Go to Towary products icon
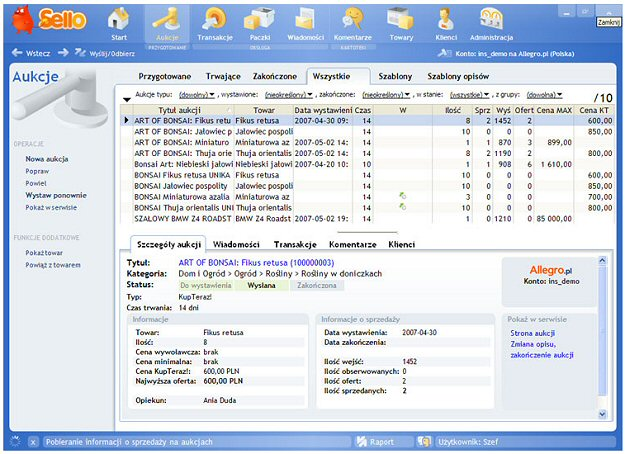 [x=401, y=21]
